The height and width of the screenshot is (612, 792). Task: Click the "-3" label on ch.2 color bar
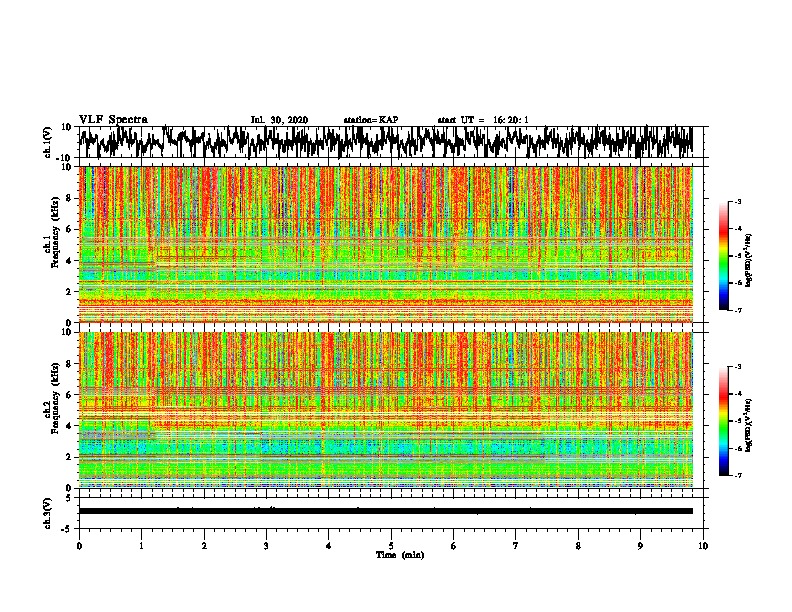737,367
